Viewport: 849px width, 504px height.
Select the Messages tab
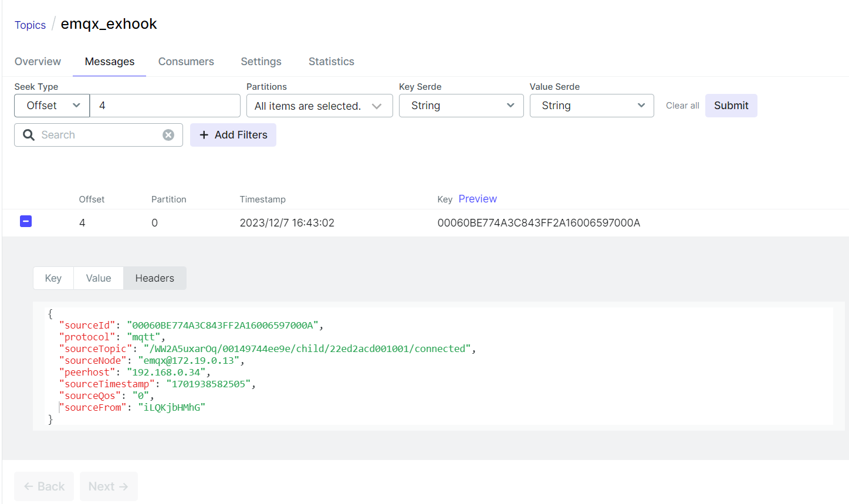tap(110, 62)
